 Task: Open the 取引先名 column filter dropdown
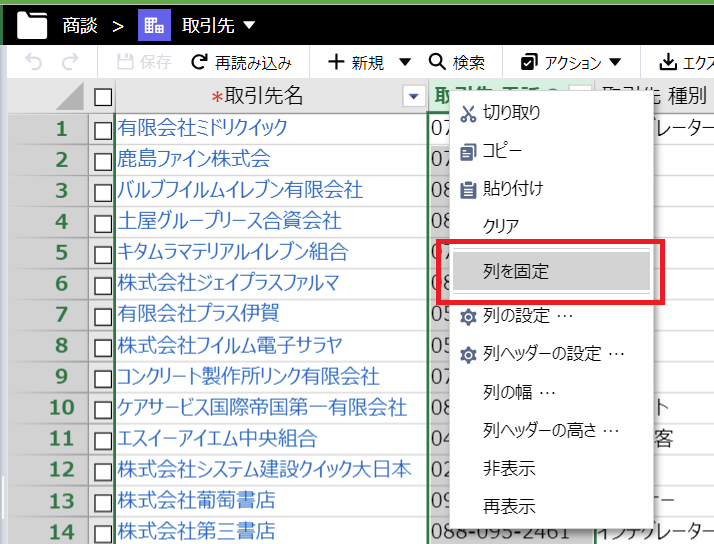pos(412,97)
